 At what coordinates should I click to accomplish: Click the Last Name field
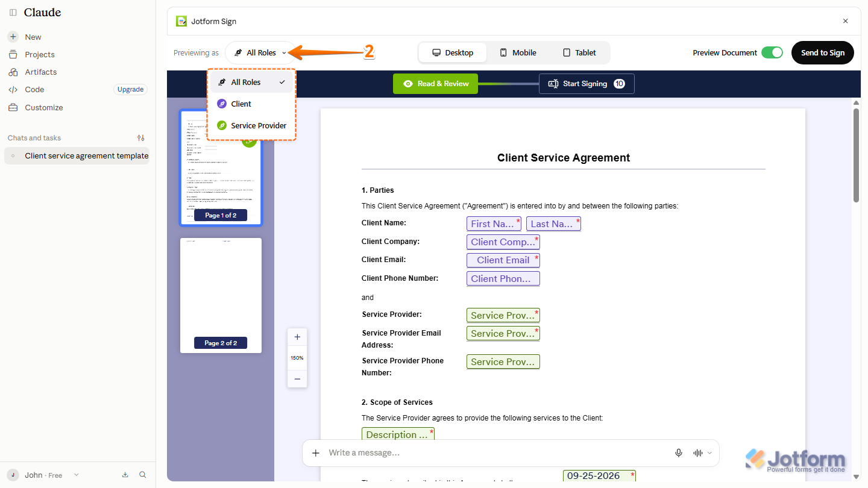pos(553,224)
